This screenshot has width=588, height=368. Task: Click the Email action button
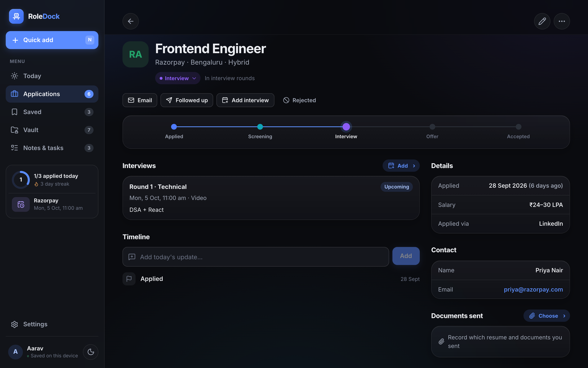click(x=140, y=100)
